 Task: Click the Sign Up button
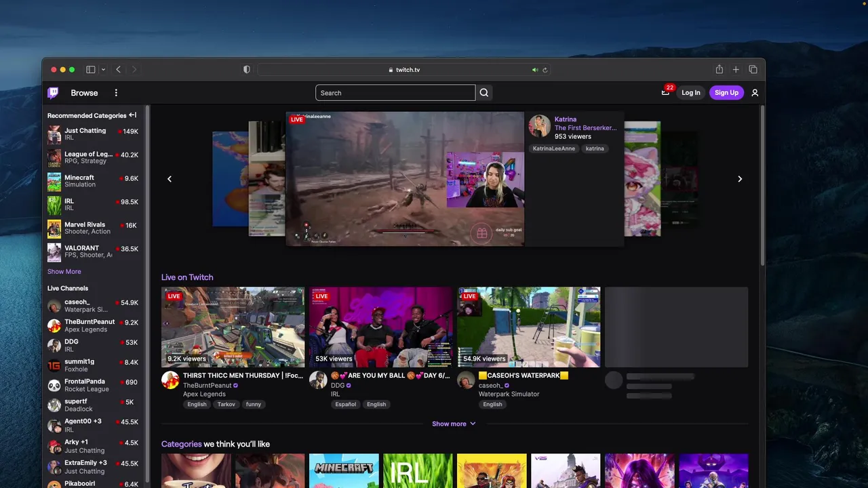726,93
